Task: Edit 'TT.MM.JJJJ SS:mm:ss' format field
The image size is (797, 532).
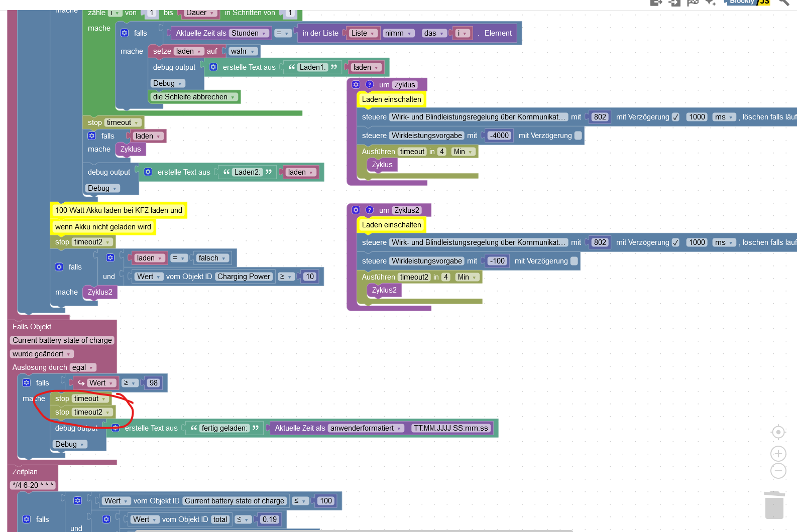Action: 451,428
